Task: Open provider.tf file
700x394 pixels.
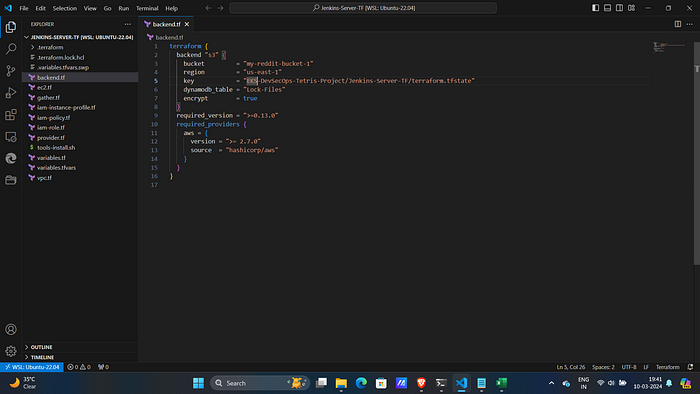Action: tap(80, 137)
